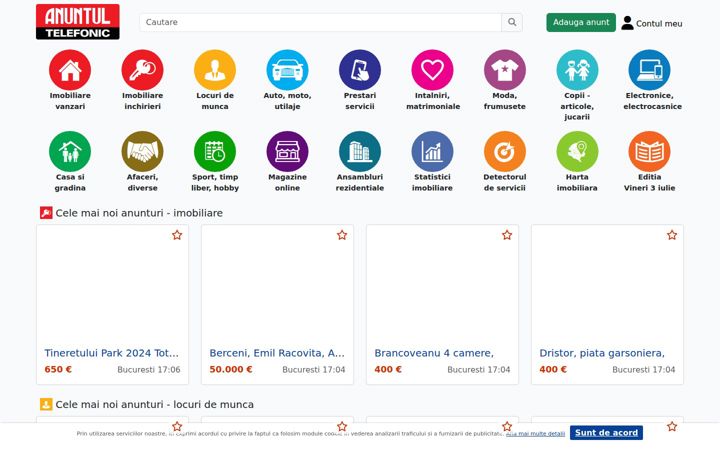The height and width of the screenshot is (450, 720).
Task: Open the Brancoveanu 4 camere listing title
Action: point(434,353)
